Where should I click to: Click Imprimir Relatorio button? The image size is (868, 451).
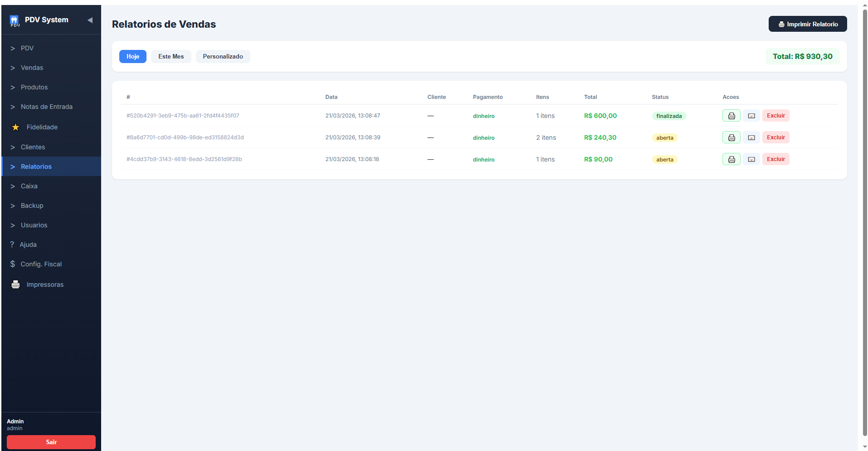tap(807, 24)
